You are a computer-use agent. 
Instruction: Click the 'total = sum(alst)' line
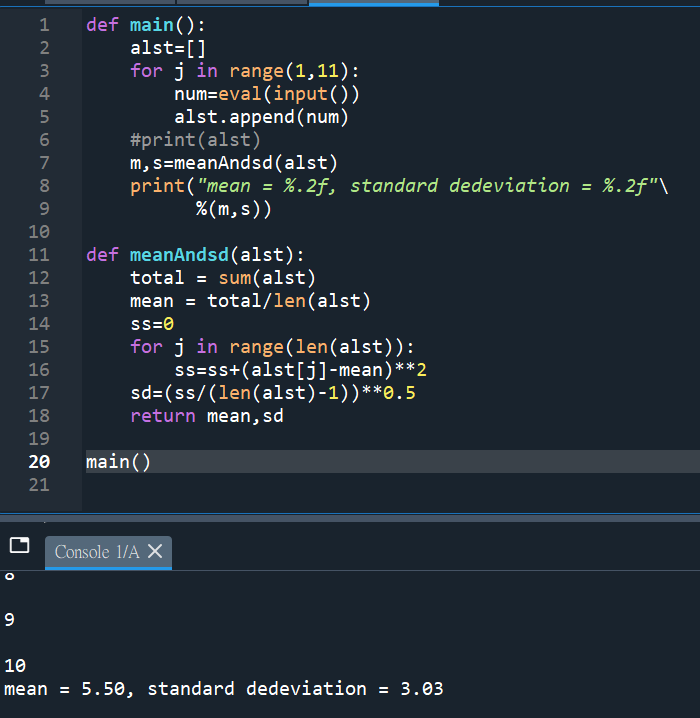pyautogui.click(x=223, y=277)
